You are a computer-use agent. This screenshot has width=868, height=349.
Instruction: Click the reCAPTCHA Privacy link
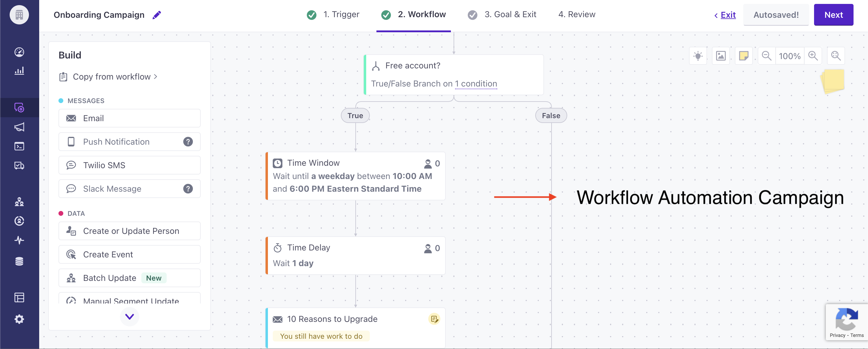tap(837, 335)
